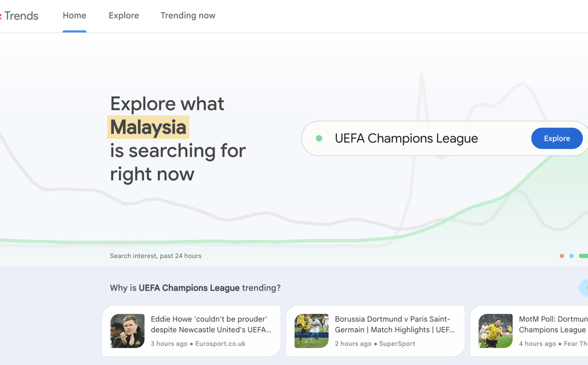The width and height of the screenshot is (588, 365).
Task: Click the SuperSport source label
Action: pos(397,344)
